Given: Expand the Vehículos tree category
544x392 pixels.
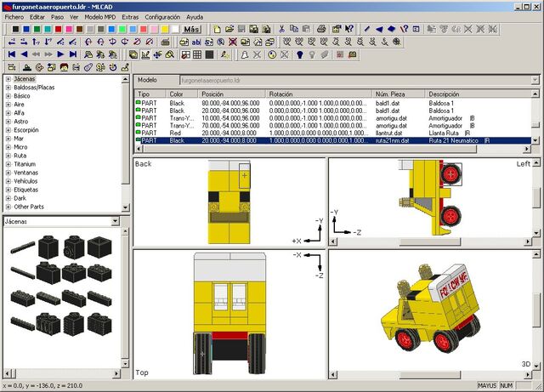Looking at the screenshot, I should click(x=8, y=181).
